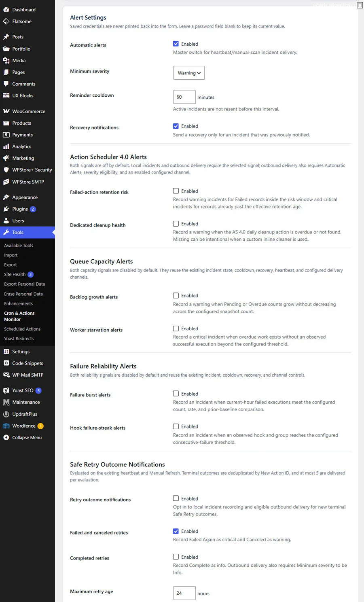Enable Worker starvation alerts checkbox
Image resolution: width=364 pixels, height=602 pixels.
pos(176,328)
